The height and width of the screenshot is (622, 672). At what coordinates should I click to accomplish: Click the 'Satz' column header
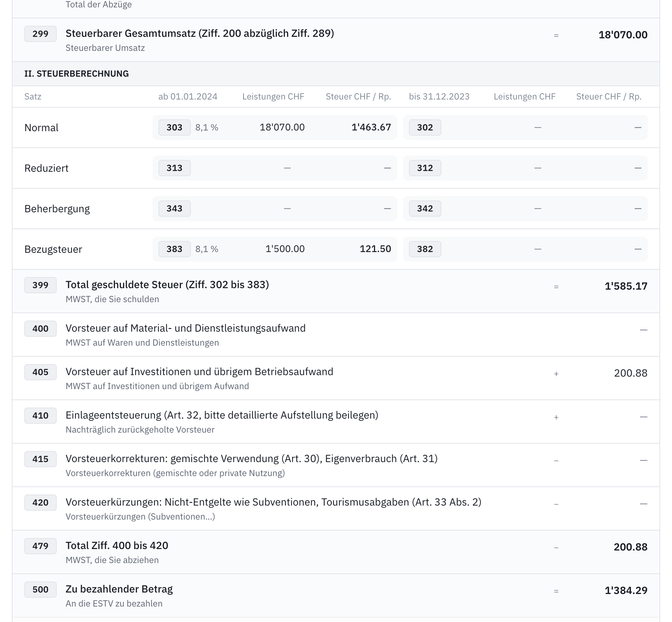pyautogui.click(x=33, y=97)
